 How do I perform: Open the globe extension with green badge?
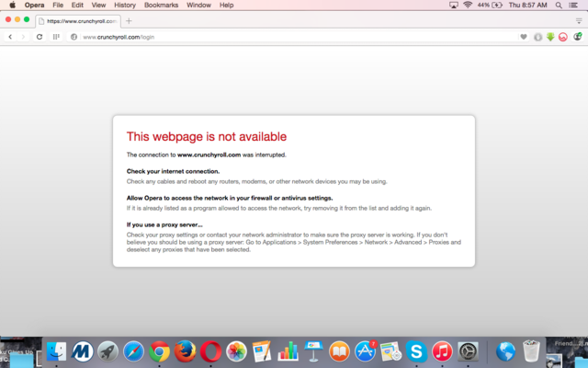[577, 37]
